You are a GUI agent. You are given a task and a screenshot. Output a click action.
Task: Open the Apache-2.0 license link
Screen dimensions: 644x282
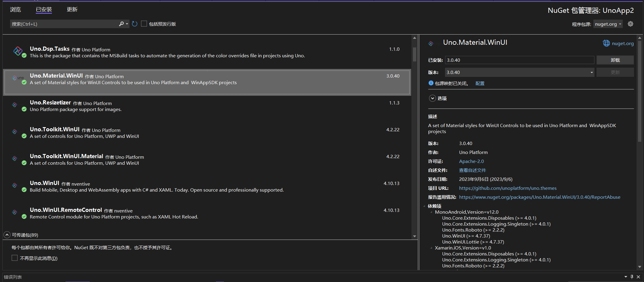[x=471, y=161]
